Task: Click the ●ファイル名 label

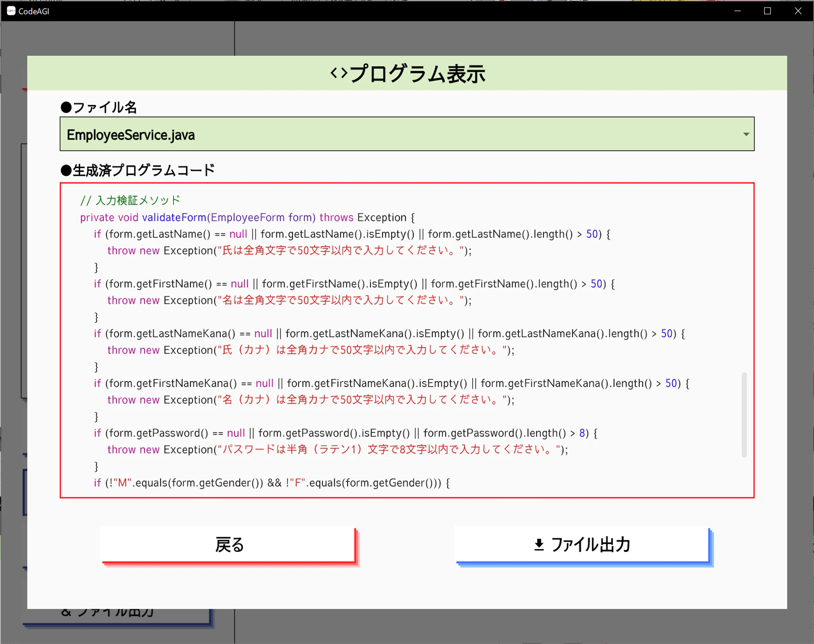Action: point(99,107)
